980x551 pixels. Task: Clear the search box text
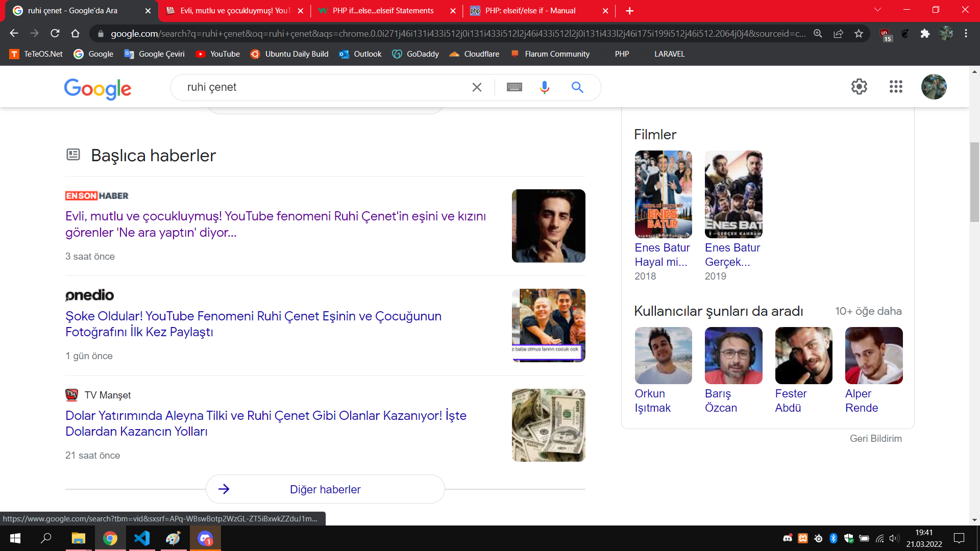click(477, 87)
